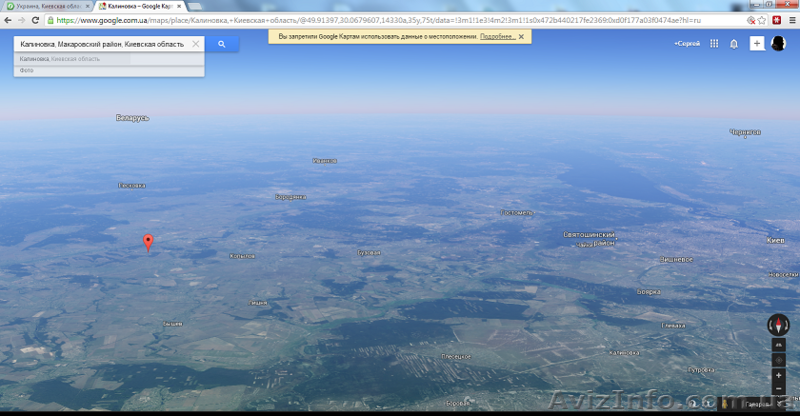Click the blue search button in Maps
The width and height of the screenshot is (800, 416).
pos(222,44)
